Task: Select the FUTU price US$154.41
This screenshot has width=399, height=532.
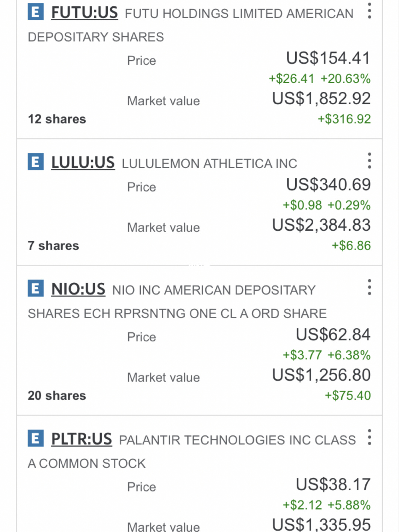Action: (x=328, y=58)
